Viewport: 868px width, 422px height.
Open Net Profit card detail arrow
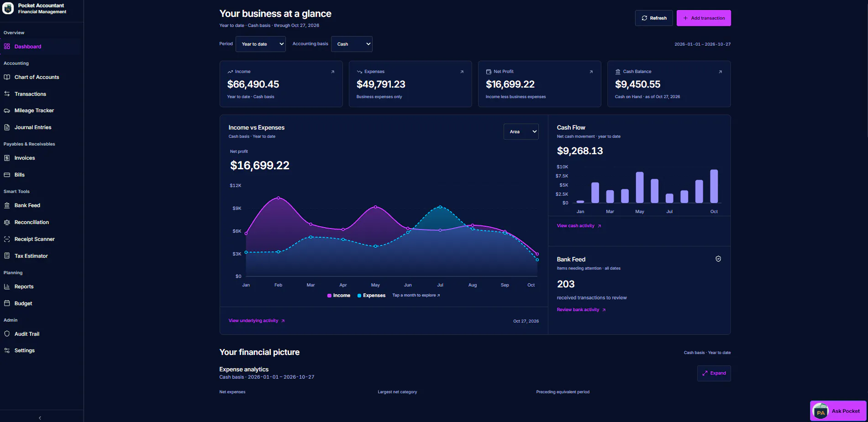coord(591,72)
